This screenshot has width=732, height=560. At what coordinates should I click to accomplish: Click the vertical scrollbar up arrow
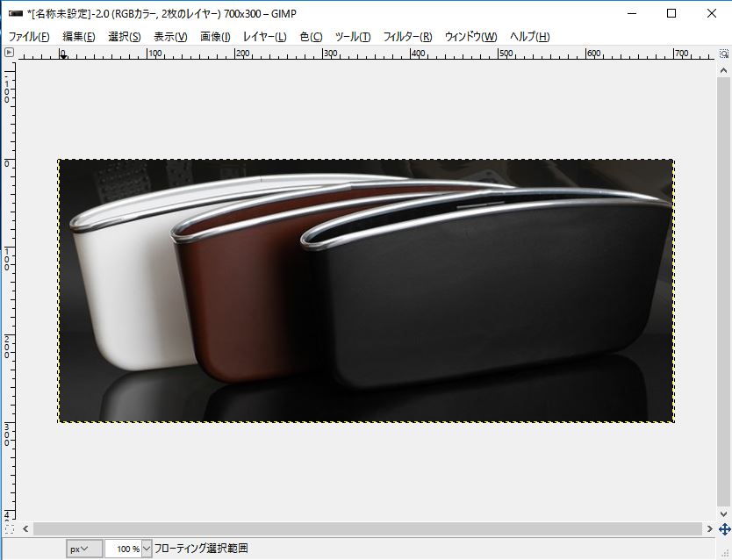pyautogui.click(x=723, y=70)
